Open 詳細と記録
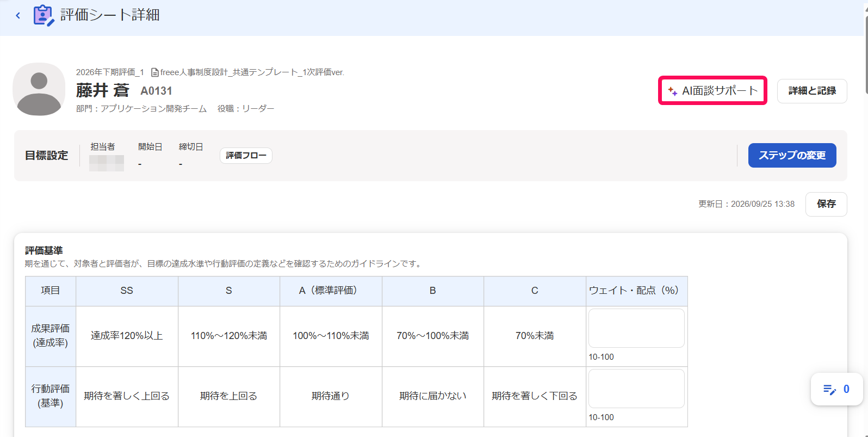This screenshot has width=868, height=437. tap(812, 91)
